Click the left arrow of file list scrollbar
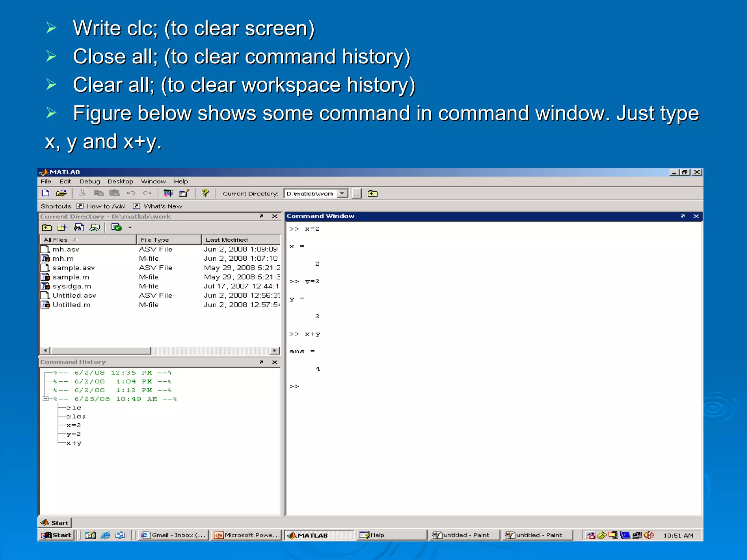The image size is (747, 560). (x=45, y=351)
